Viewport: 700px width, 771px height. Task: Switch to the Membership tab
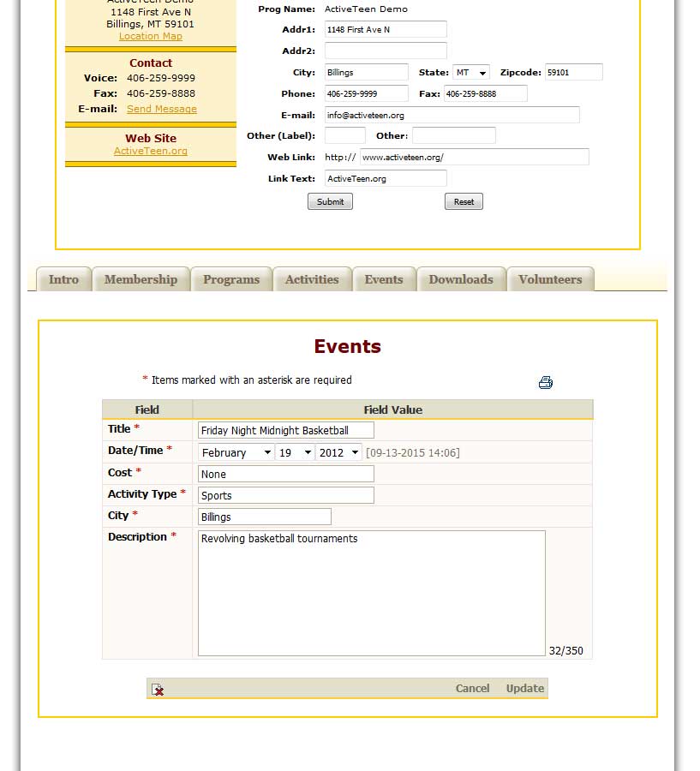[141, 279]
